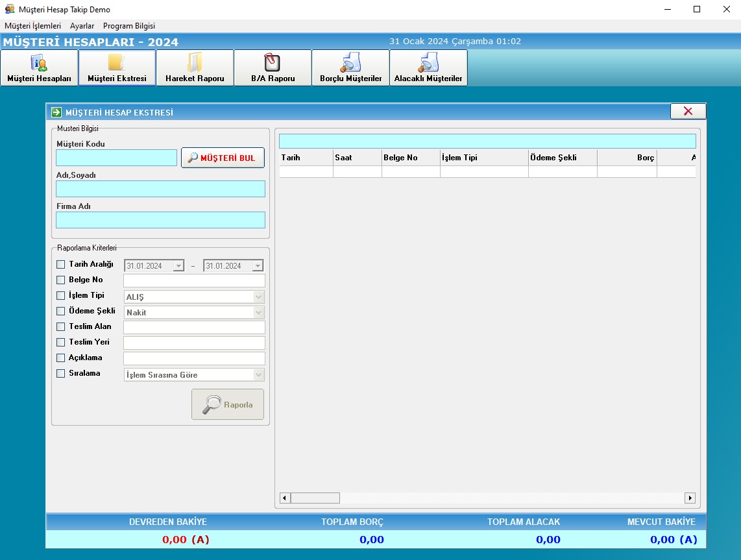
Task: Click the TOPLAM BORÇ value 0,00
Action: [x=372, y=540]
